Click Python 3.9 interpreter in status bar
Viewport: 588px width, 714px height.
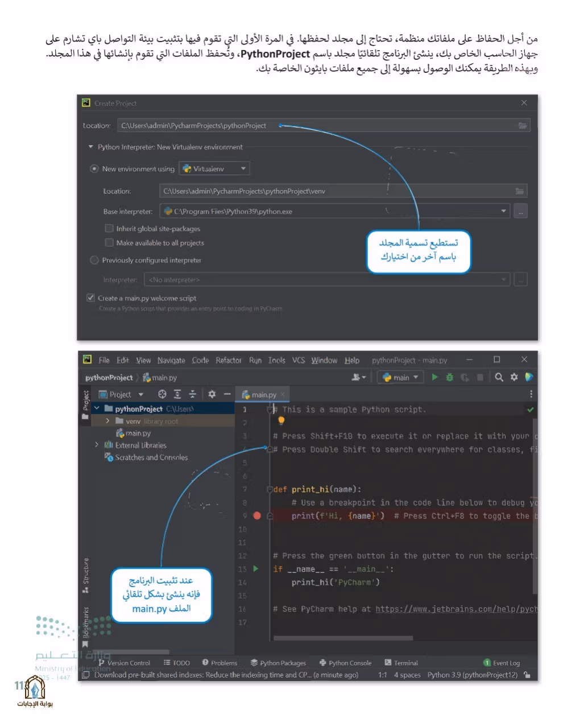click(473, 675)
